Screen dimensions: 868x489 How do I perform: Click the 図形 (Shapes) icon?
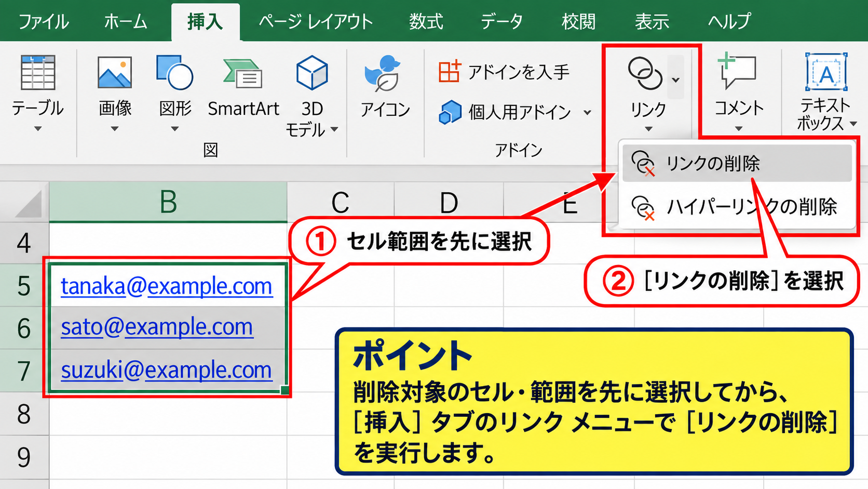pyautogui.click(x=175, y=73)
